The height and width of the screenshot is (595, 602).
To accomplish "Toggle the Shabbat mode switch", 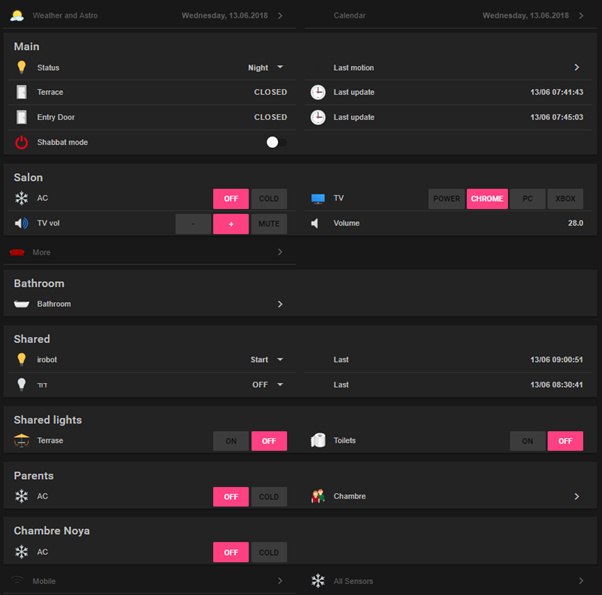I will tap(276, 142).
